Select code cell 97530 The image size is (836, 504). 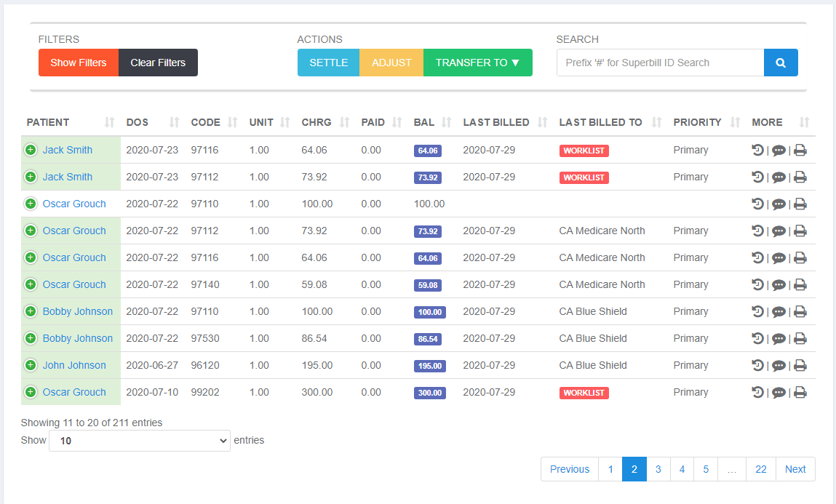[x=204, y=338]
